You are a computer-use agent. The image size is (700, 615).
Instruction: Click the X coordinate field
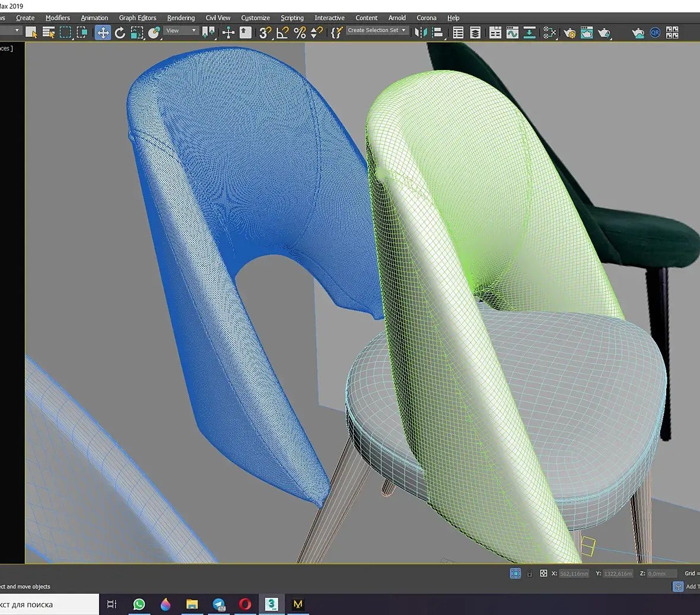tap(574, 573)
